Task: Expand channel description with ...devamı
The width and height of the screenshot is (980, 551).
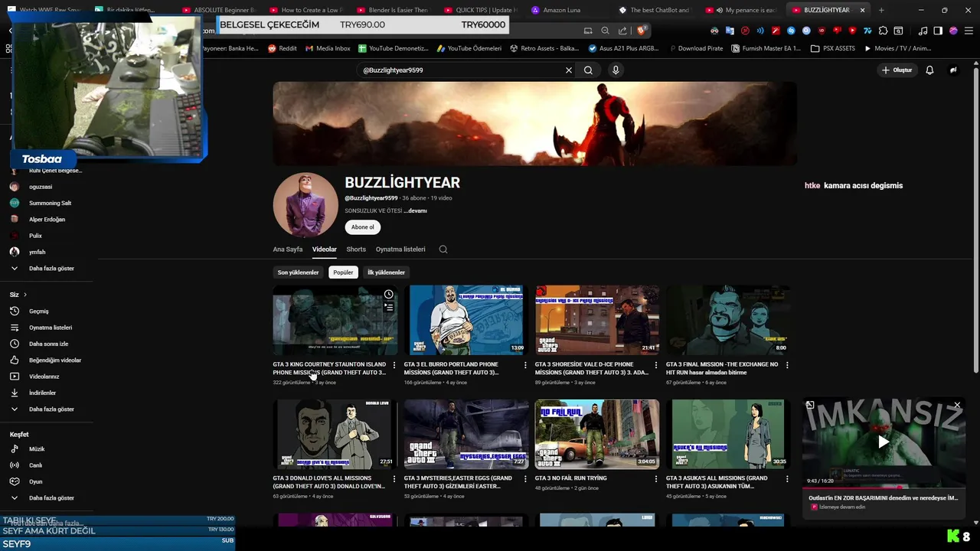Action: [x=416, y=210]
